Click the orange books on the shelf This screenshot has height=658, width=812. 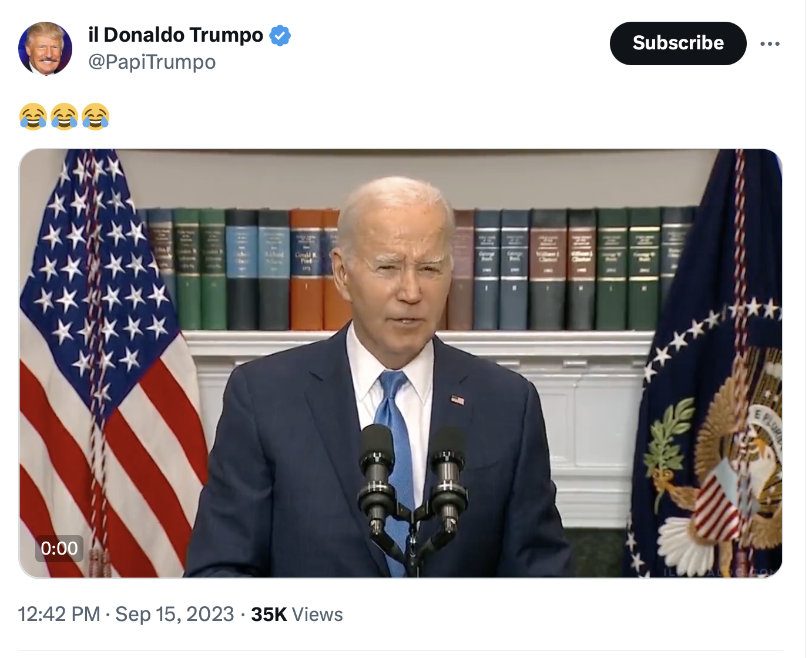click(320, 270)
